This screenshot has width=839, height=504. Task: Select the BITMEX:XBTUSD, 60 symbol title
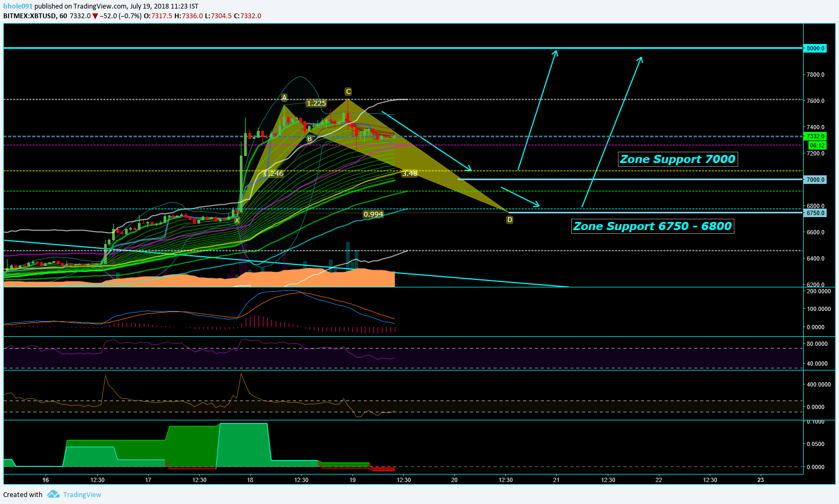(35, 16)
